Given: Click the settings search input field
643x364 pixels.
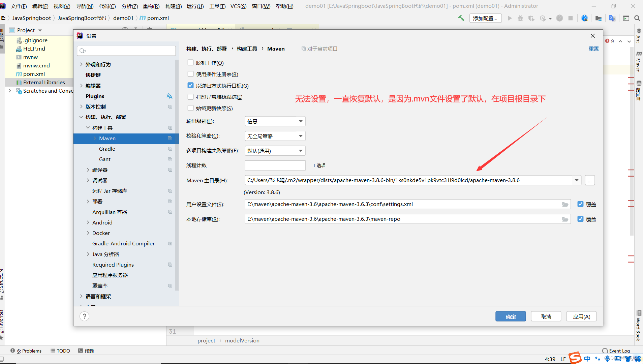Looking at the screenshot, I should (126, 51).
